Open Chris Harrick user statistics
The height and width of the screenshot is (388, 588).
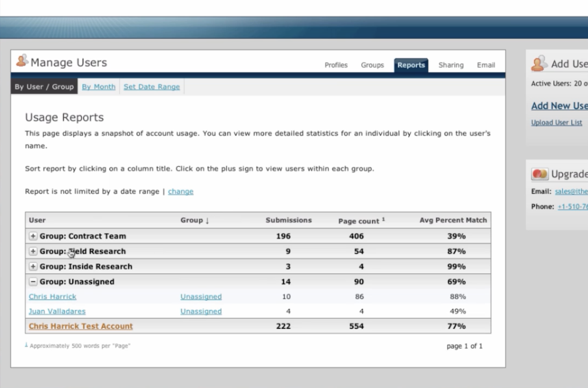point(52,297)
